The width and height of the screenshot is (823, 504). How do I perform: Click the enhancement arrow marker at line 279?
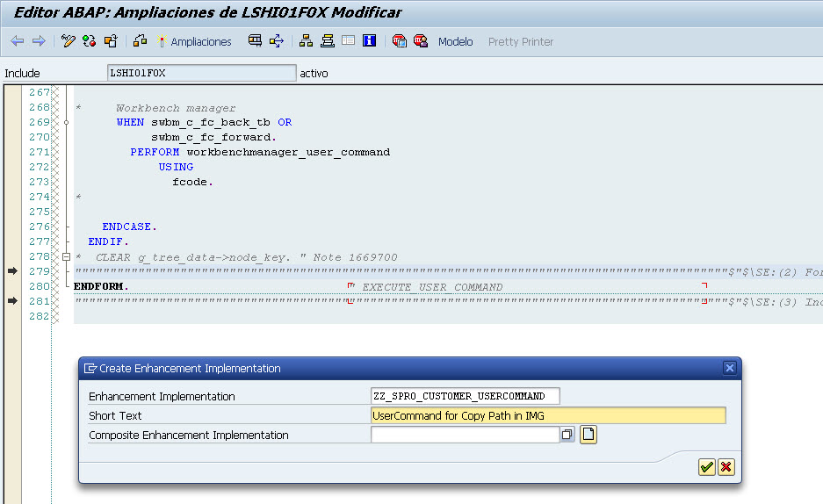[12, 271]
